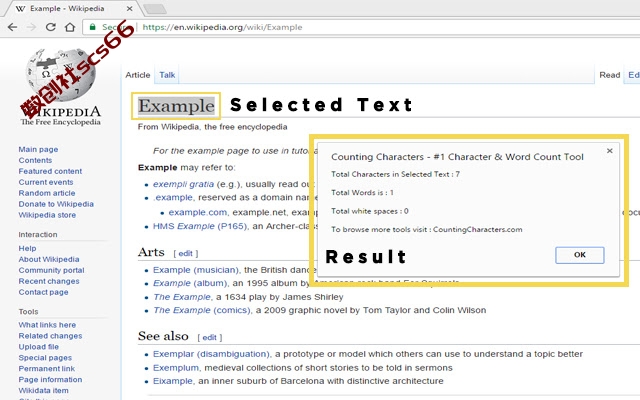Open Permanent link in Tools
Viewport: 640px width, 400px height.
(47, 369)
